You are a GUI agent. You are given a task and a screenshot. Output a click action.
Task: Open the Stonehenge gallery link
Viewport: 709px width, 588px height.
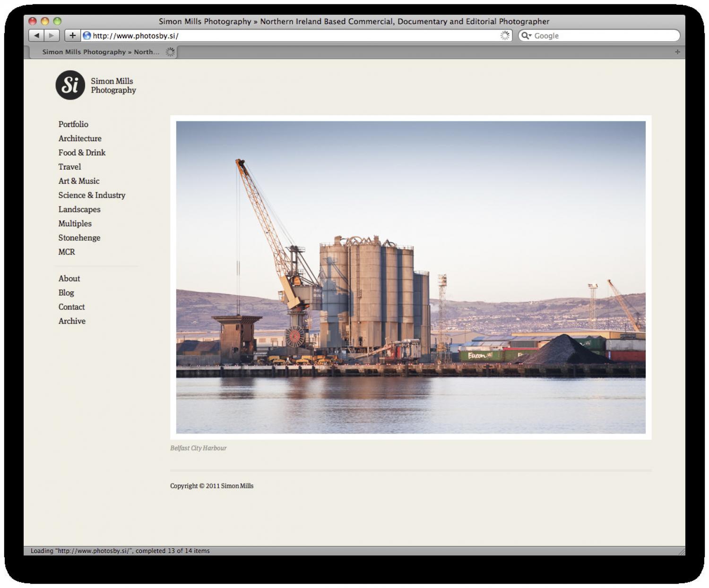(x=79, y=238)
